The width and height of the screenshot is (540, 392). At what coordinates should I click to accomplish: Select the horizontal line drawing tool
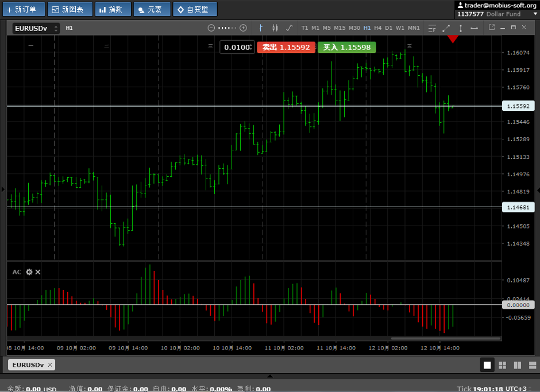click(474, 28)
